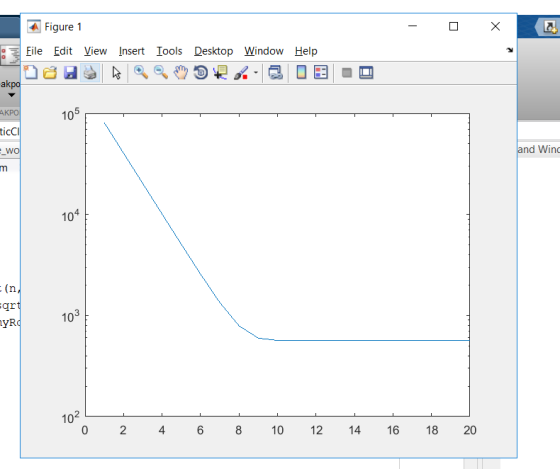Enable the Rotate 3D tool
This screenshot has height=469, width=560.
pos(201,73)
